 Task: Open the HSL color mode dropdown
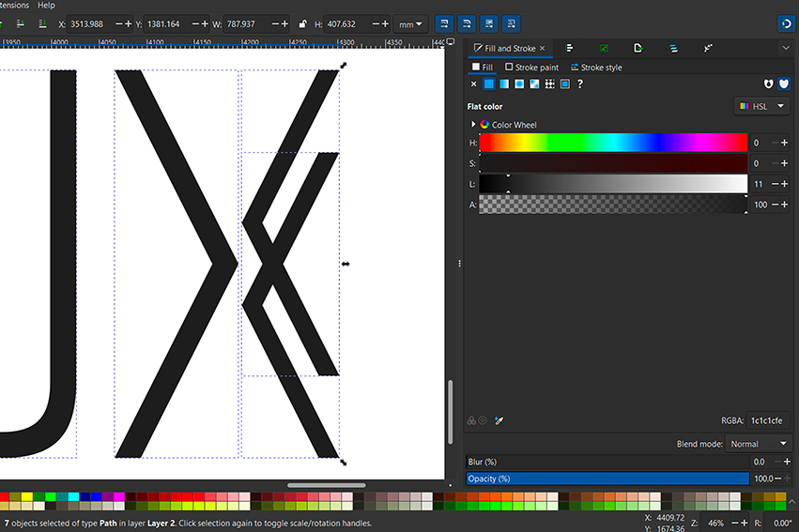(761, 106)
